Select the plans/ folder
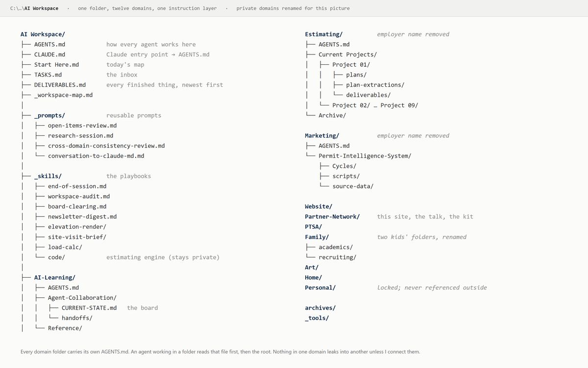The width and height of the screenshot is (588, 368). coord(356,75)
